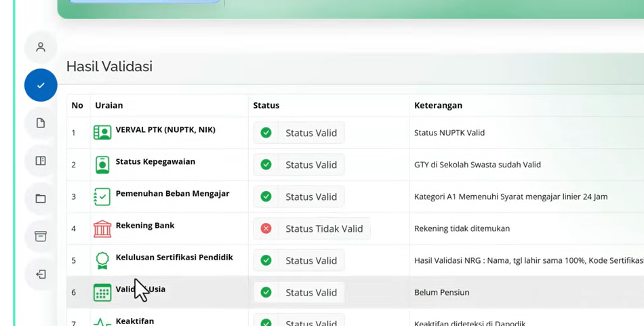
Task: Open the document page sidebar icon
Action: [x=40, y=123]
